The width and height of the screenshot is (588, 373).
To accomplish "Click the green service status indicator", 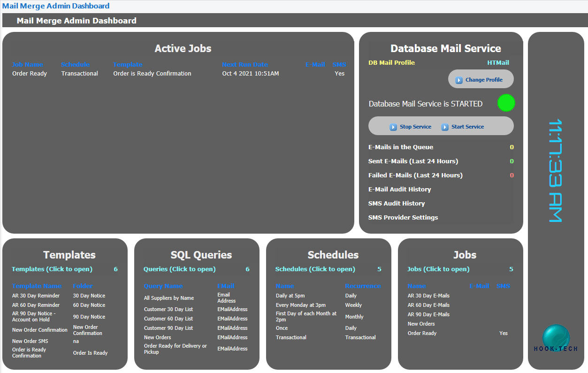I will [x=506, y=103].
